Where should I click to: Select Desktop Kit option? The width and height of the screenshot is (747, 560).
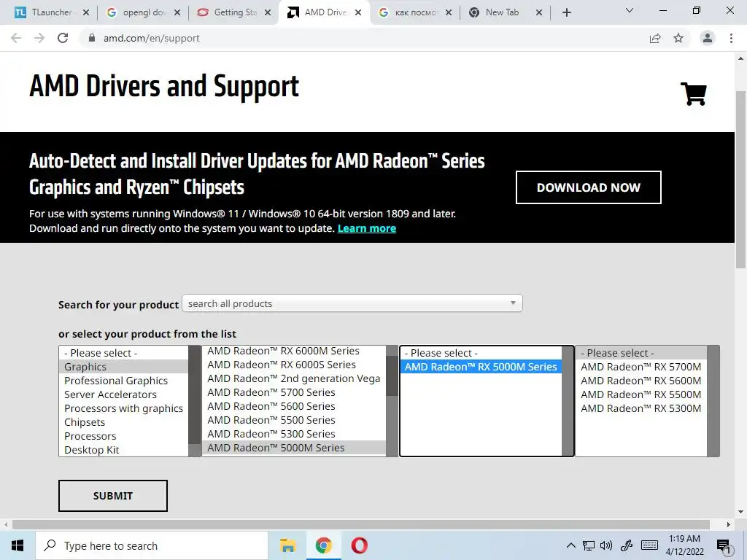[123, 449]
